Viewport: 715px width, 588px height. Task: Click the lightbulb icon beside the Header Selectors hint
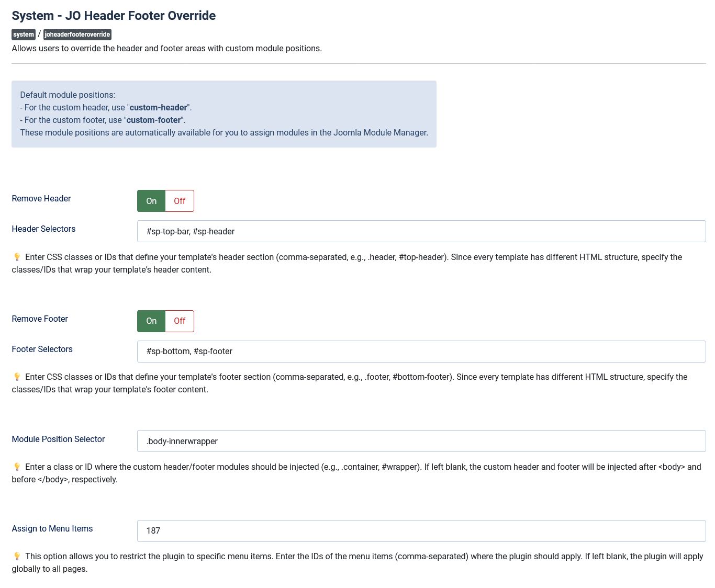click(17, 257)
